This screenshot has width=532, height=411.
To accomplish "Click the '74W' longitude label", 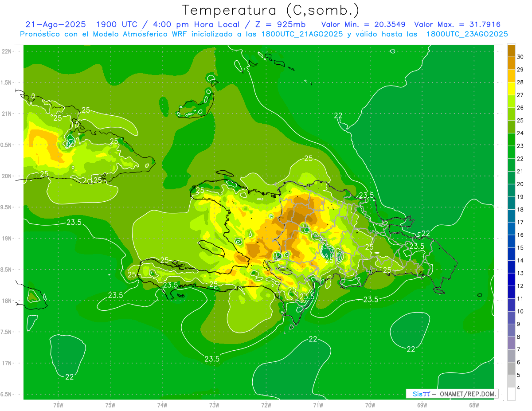I will 162,405.
